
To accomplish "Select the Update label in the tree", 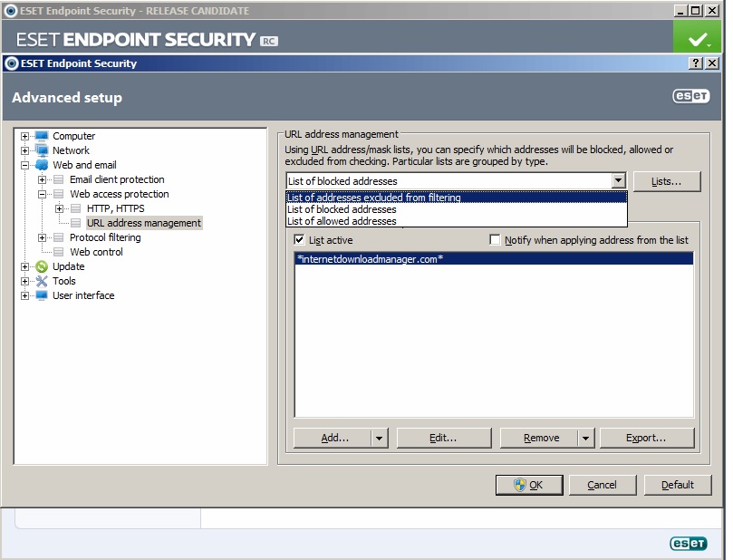I will coord(68,266).
